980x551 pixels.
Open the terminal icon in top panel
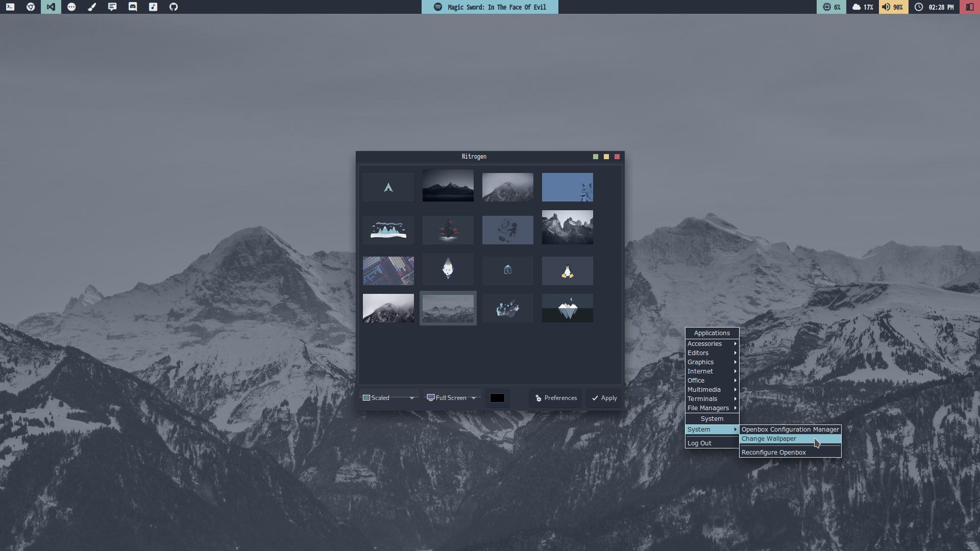tap(10, 7)
